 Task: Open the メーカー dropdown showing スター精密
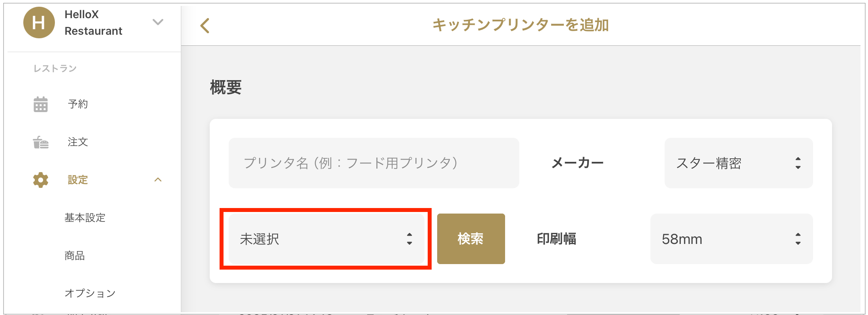click(x=738, y=163)
